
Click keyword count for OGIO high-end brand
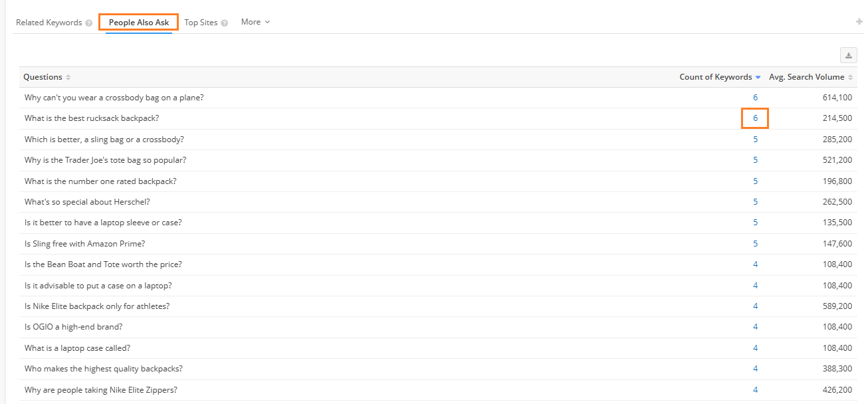(x=755, y=327)
